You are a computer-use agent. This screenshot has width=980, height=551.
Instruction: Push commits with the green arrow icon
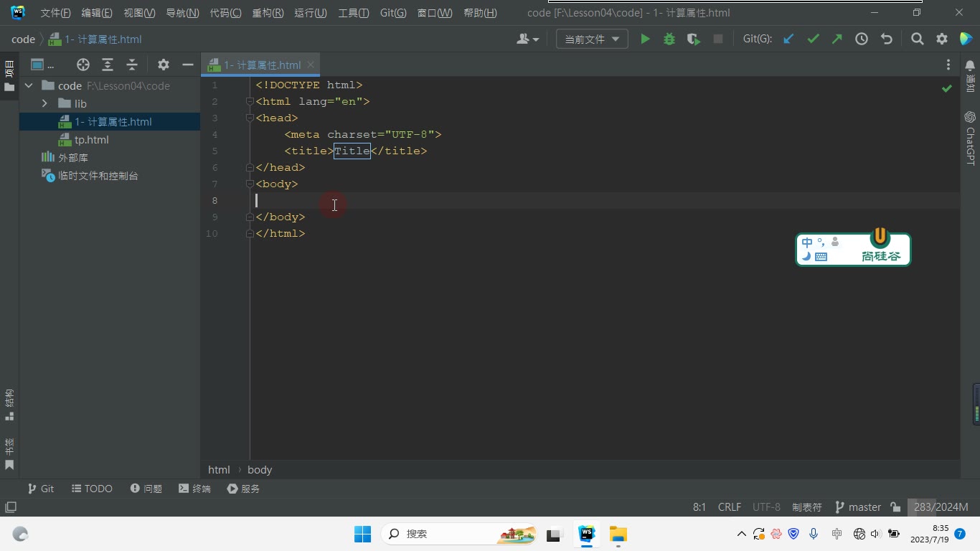point(837,39)
